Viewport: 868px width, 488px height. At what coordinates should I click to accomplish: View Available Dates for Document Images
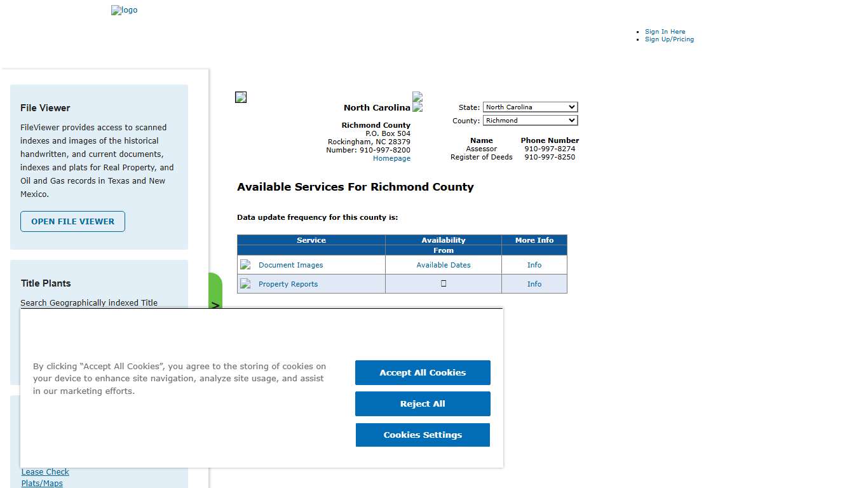point(443,265)
